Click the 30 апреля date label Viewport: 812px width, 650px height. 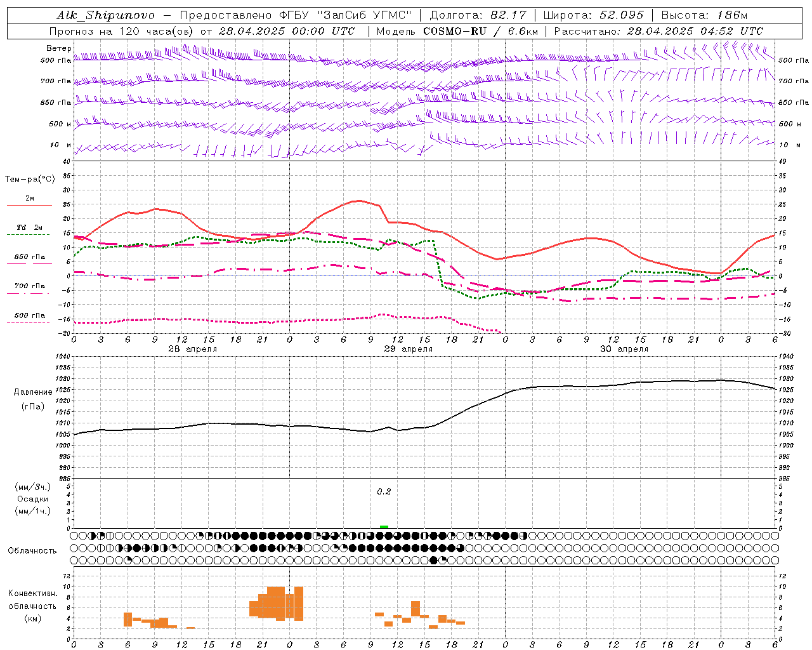tap(624, 349)
